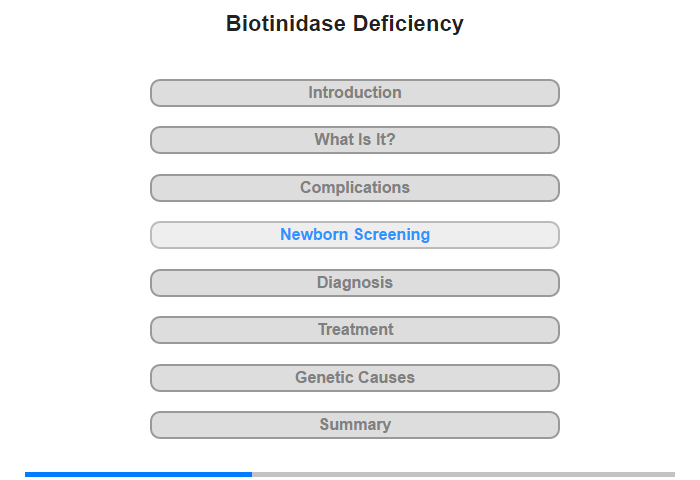Select the button with blue label text
The image size is (700, 480).
click(355, 235)
